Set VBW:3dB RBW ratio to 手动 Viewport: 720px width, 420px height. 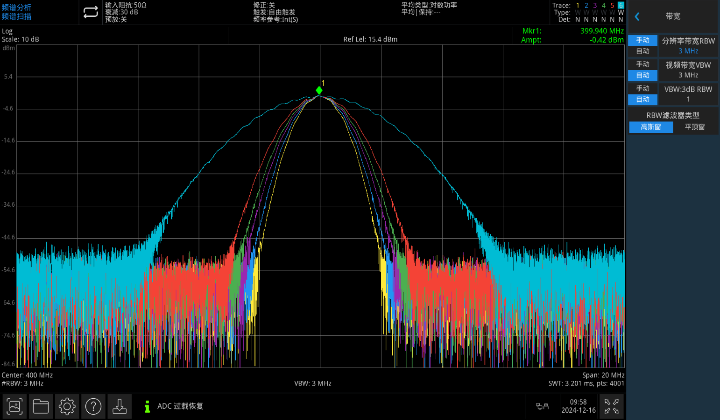coord(641,88)
